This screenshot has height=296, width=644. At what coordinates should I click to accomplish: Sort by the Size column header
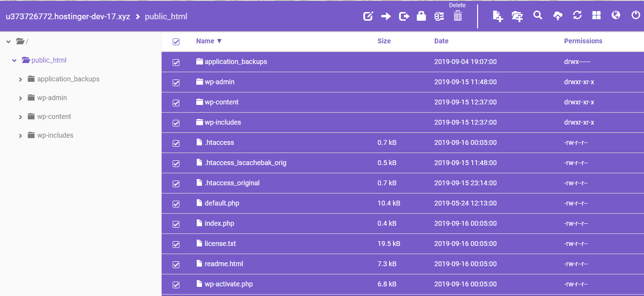[x=384, y=41]
